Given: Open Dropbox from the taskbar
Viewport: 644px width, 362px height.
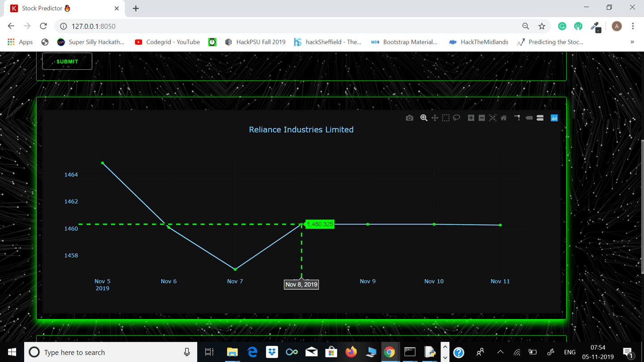Looking at the screenshot, I should pos(272,352).
